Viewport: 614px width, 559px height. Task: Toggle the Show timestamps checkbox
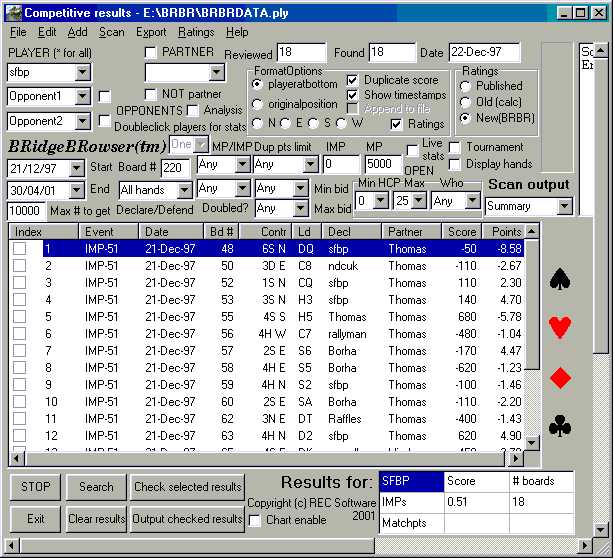pyautogui.click(x=352, y=95)
